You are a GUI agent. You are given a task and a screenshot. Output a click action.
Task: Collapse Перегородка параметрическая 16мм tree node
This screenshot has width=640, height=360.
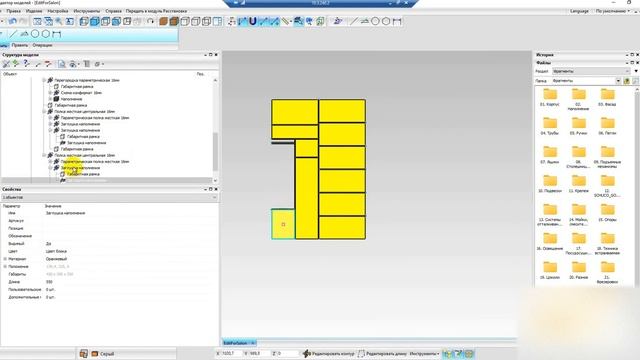(x=44, y=80)
